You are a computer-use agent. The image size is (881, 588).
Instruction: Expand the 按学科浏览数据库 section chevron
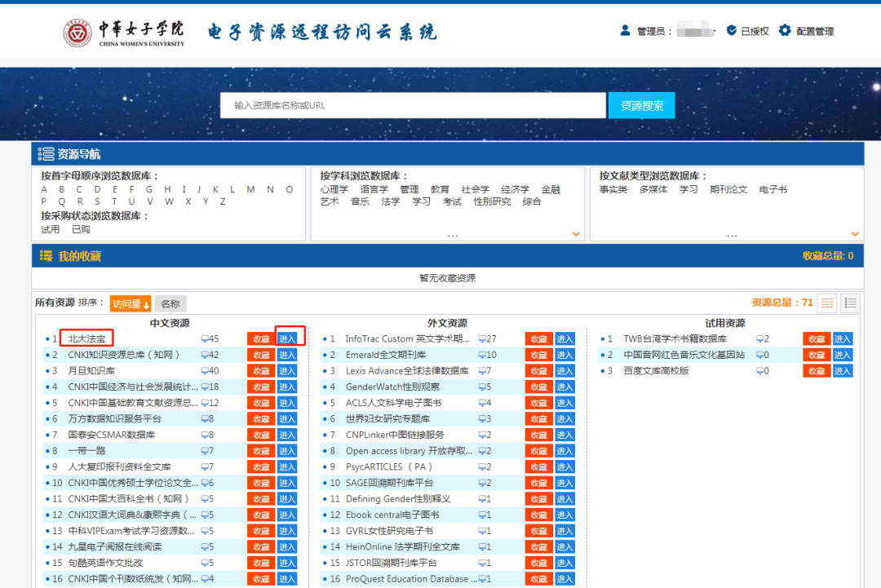pyautogui.click(x=576, y=234)
